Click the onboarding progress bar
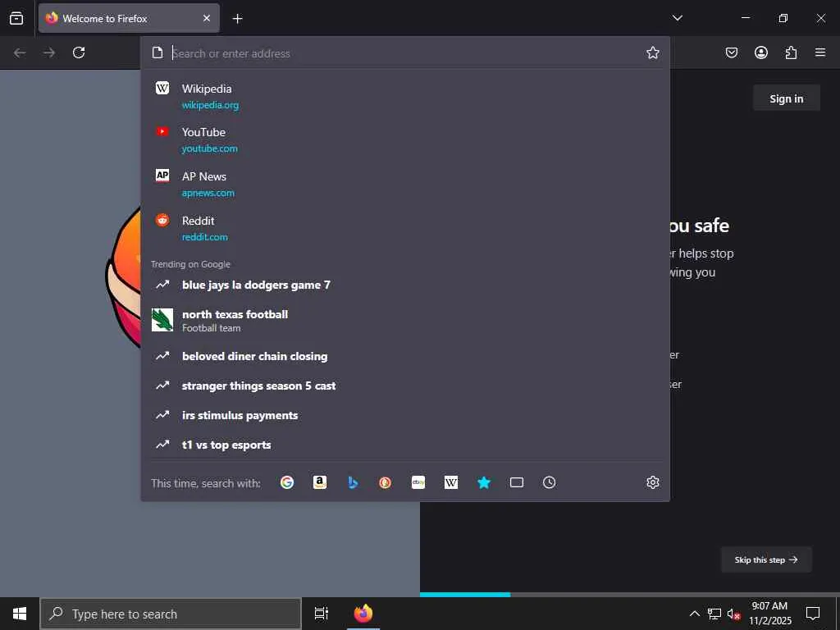This screenshot has width=840, height=630. coord(629,594)
